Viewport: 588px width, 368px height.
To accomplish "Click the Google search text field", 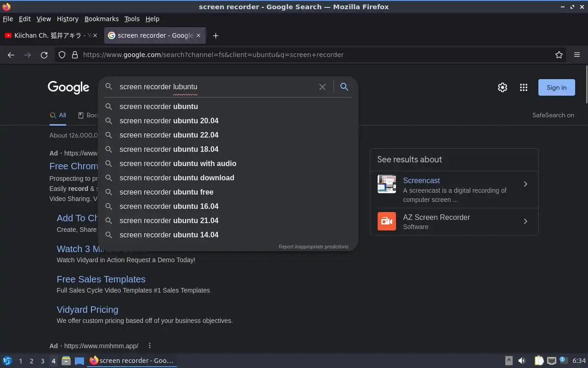I will point(216,87).
